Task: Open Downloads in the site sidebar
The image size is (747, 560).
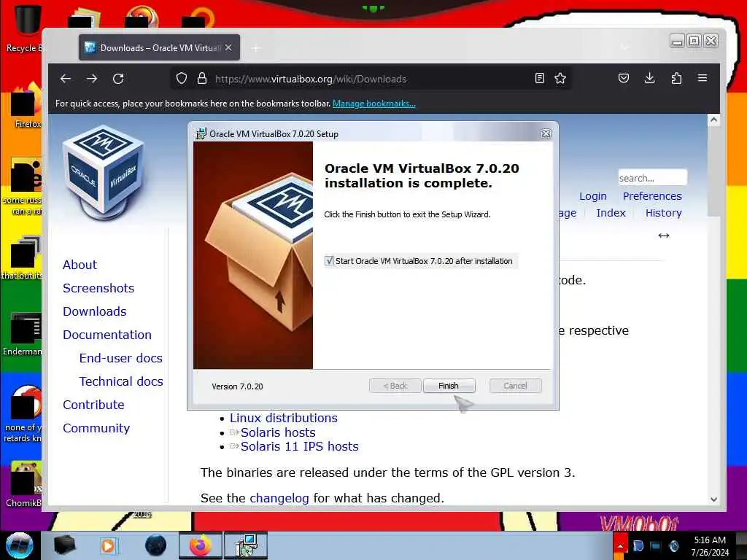Action: coord(95,311)
